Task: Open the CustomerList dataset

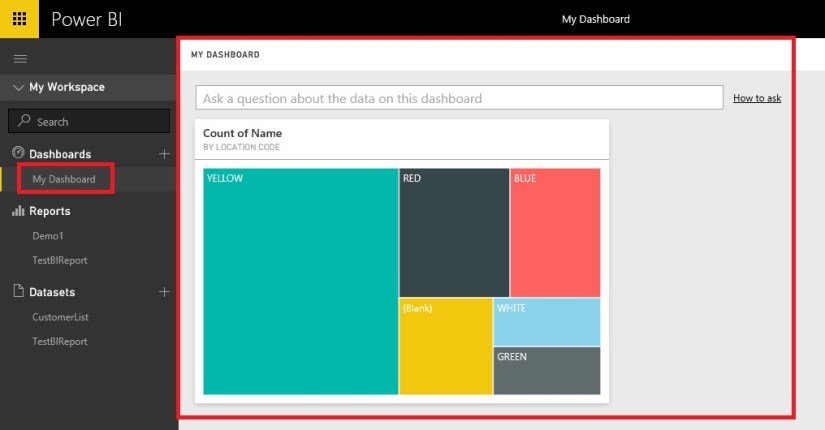Action: (x=60, y=317)
